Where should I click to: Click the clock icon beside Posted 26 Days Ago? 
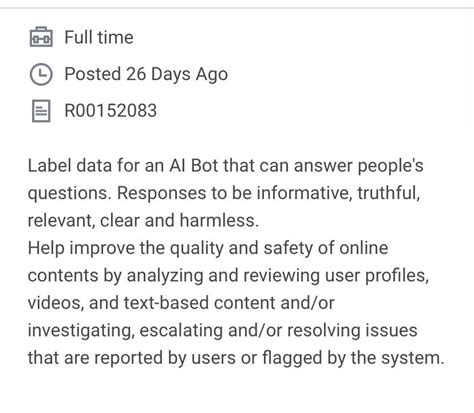(x=41, y=74)
